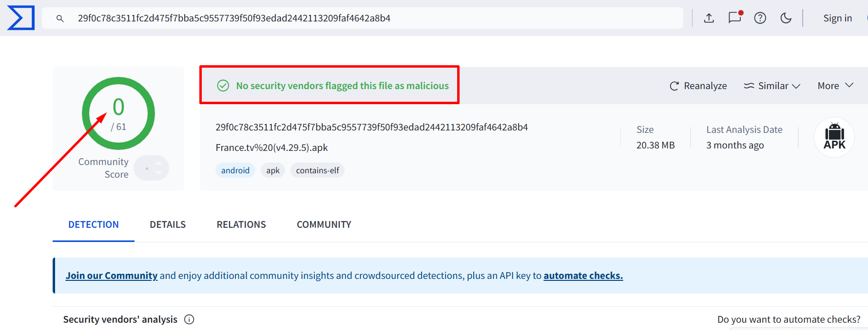The image size is (868, 330).
Task: Expand the More dropdown menu
Action: (x=835, y=86)
